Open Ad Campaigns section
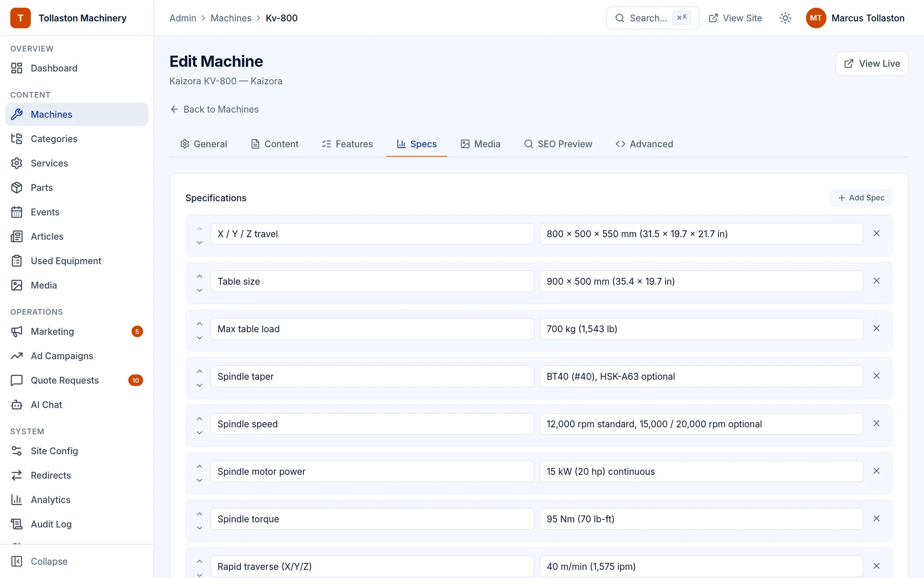Image resolution: width=924 pixels, height=578 pixels. click(x=77, y=356)
